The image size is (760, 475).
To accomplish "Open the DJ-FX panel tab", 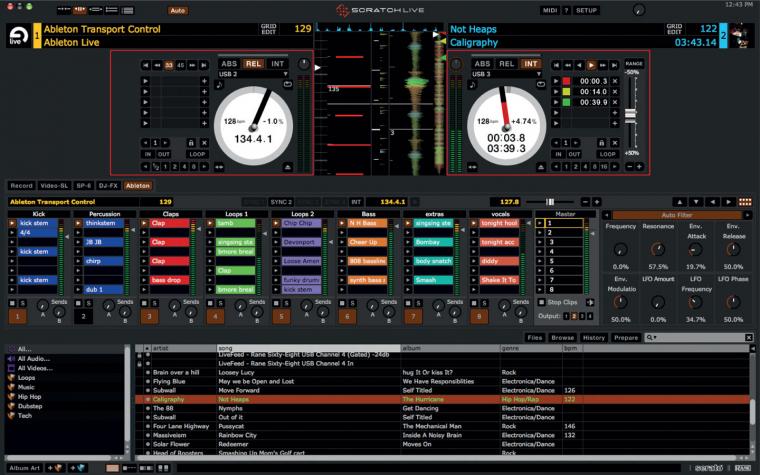I will pos(108,186).
